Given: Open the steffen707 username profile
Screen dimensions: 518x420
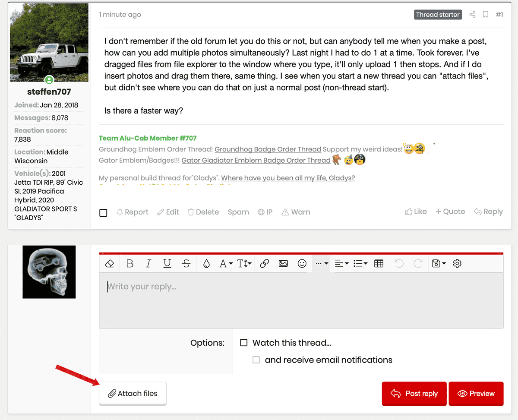Looking at the screenshot, I should click(x=49, y=92).
